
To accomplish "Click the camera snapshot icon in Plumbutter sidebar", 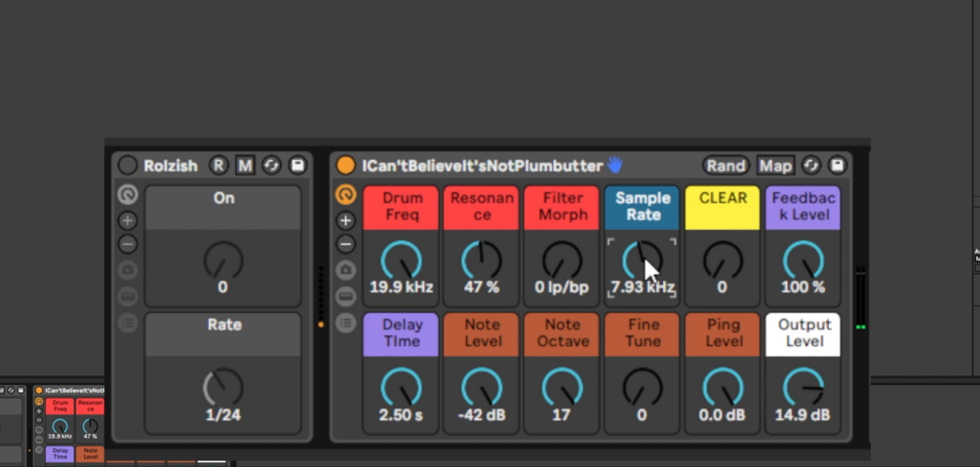I will [x=345, y=270].
